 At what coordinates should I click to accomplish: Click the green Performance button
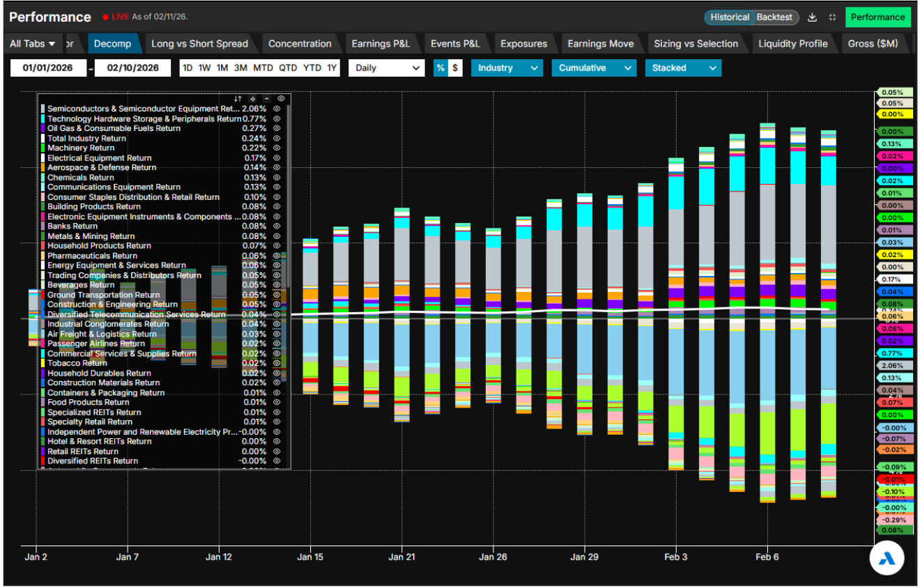877,17
